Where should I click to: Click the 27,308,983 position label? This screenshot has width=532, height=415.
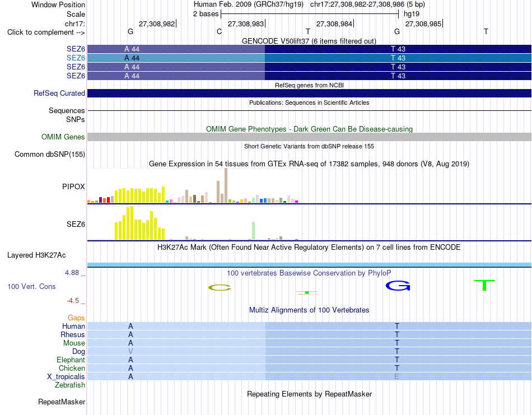(246, 24)
